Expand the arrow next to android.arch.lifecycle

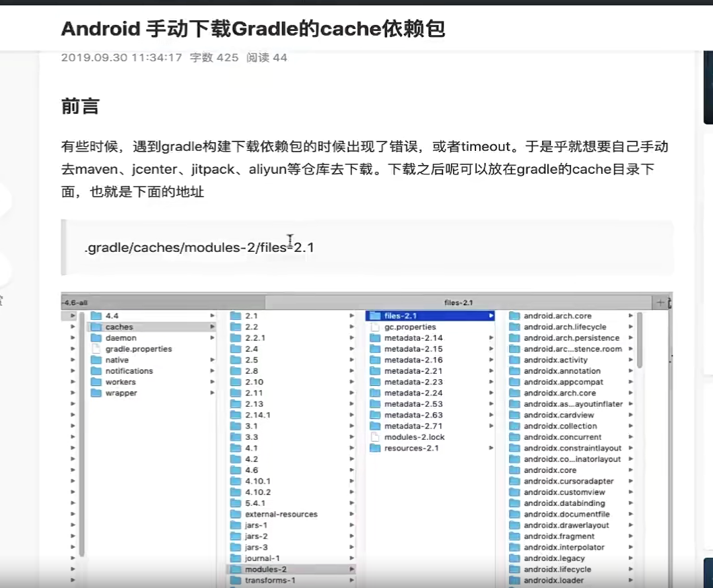coord(631,327)
